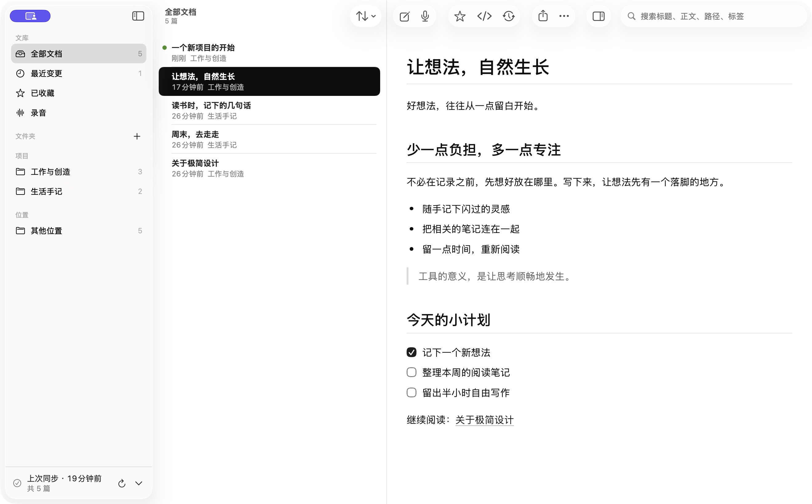Check 整理本周的阅读笔记 checkbox
This screenshot has height=504, width=812.
(x=411, y=372)
